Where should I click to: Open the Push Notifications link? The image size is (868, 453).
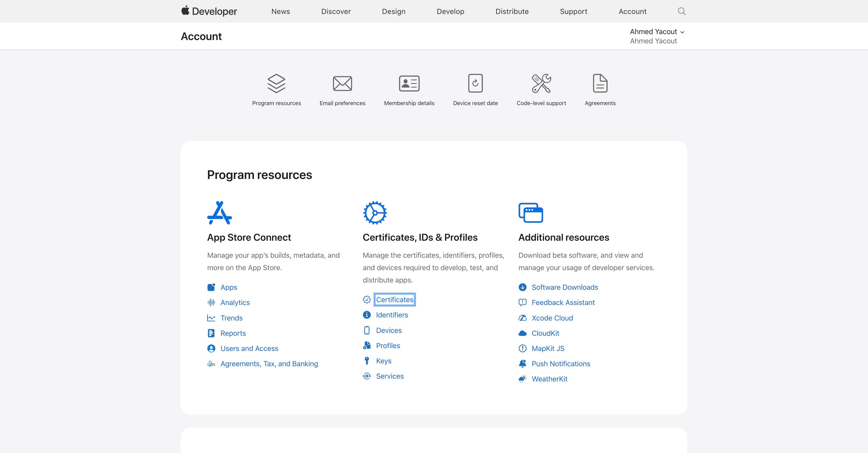(x=561, y=364)
